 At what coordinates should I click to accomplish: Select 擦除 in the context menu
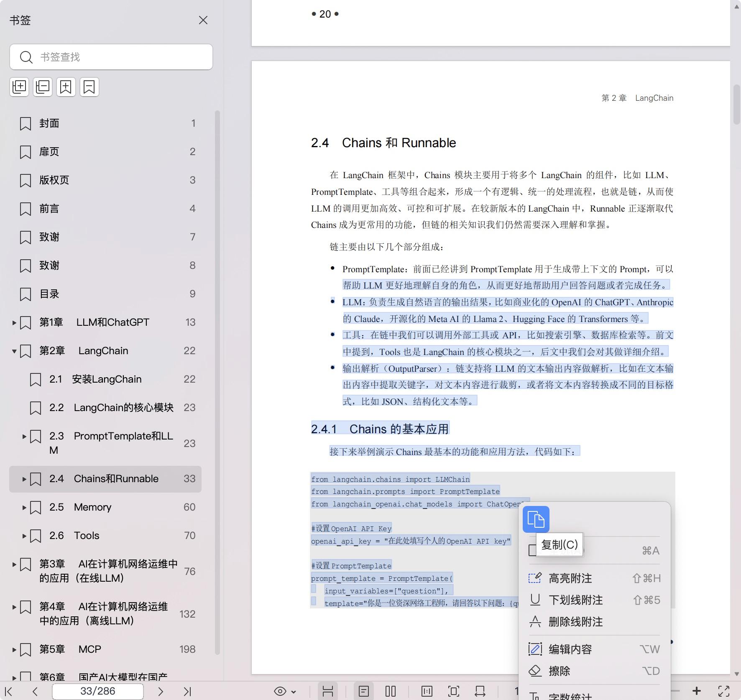(561, 671)
